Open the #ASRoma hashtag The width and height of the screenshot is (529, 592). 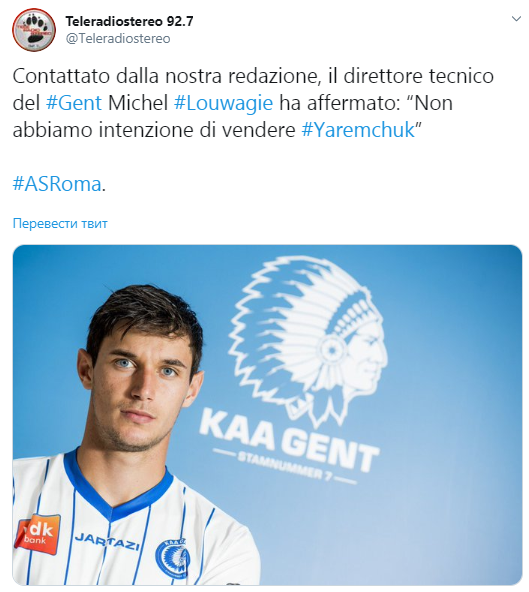57,184
